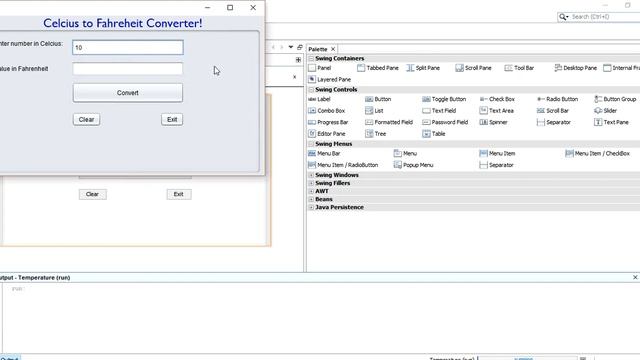Image resolution: width=640 pixels, height=360 pixels.
Task: Select the Password Field palette item
Action: (445, 122)
